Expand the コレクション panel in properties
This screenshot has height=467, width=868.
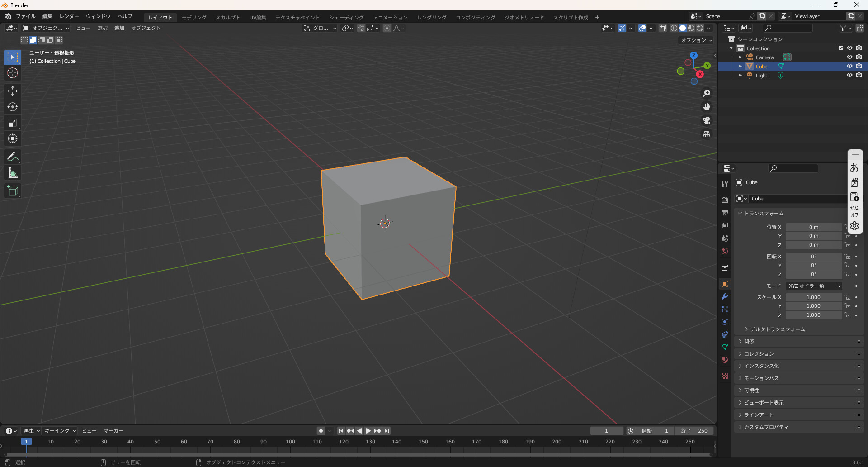click(x=799, y=354)
